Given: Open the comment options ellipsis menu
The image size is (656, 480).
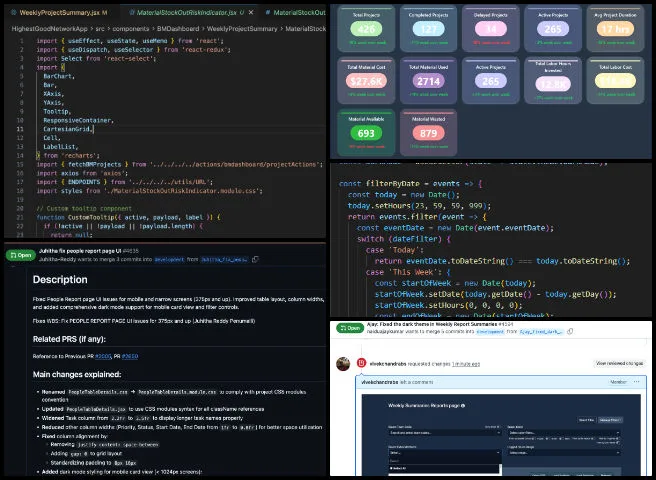Looking at the screenshot, I should click(x=636, y=382).
